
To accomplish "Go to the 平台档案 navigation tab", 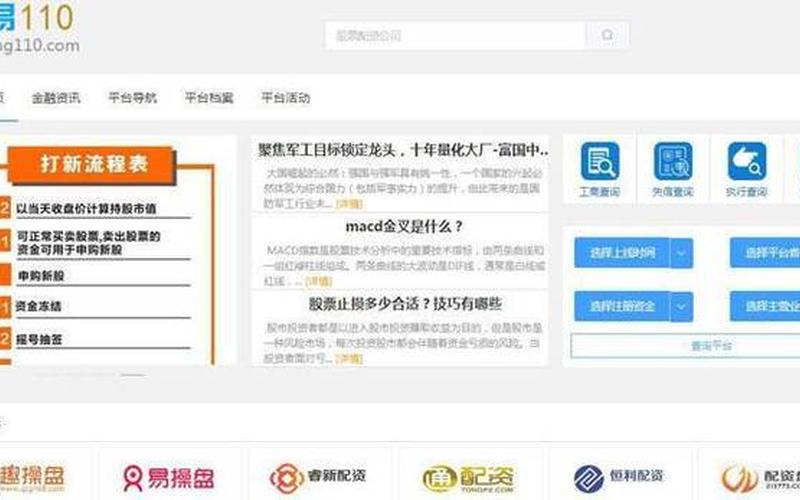I will pyautogui.click(x=209, y=98).
